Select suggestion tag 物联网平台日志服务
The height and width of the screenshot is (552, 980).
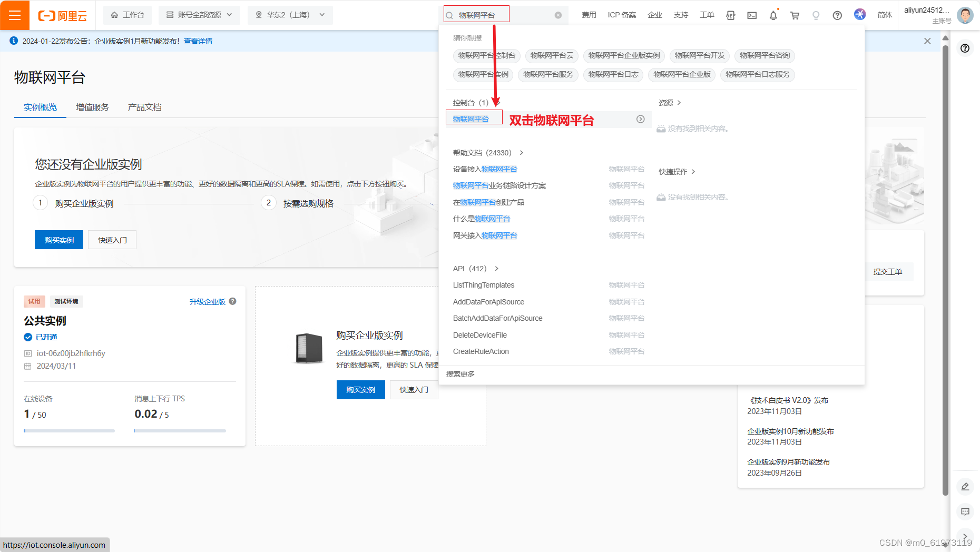[758, 74]
